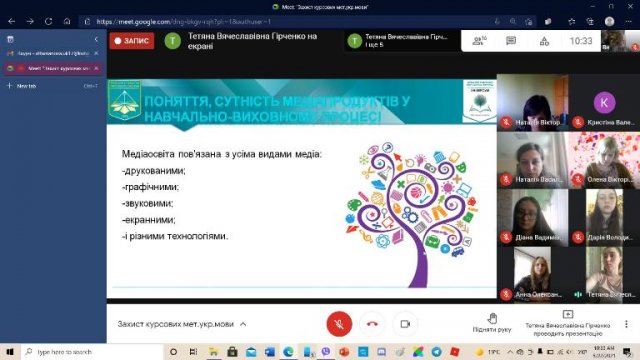The width and height of the screenshot is (640, 360).
Task: Open the activities shapes icon
Action: point(544,41)
